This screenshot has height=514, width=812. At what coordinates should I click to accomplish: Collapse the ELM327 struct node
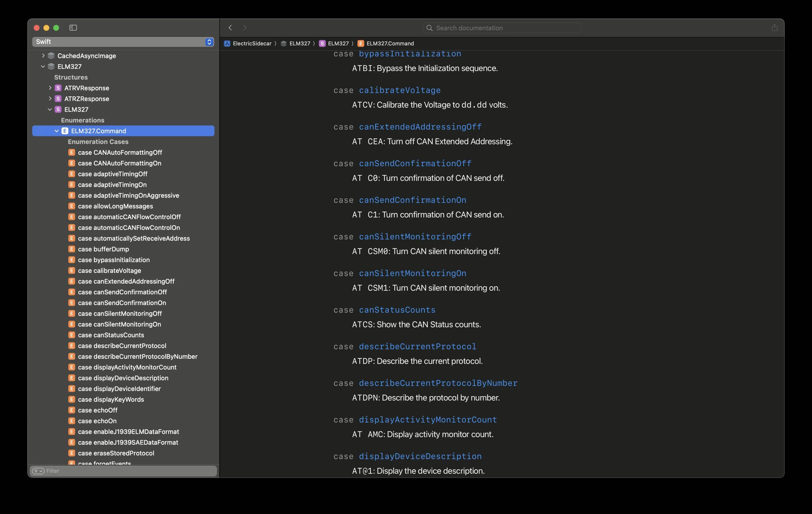(50, 110)
